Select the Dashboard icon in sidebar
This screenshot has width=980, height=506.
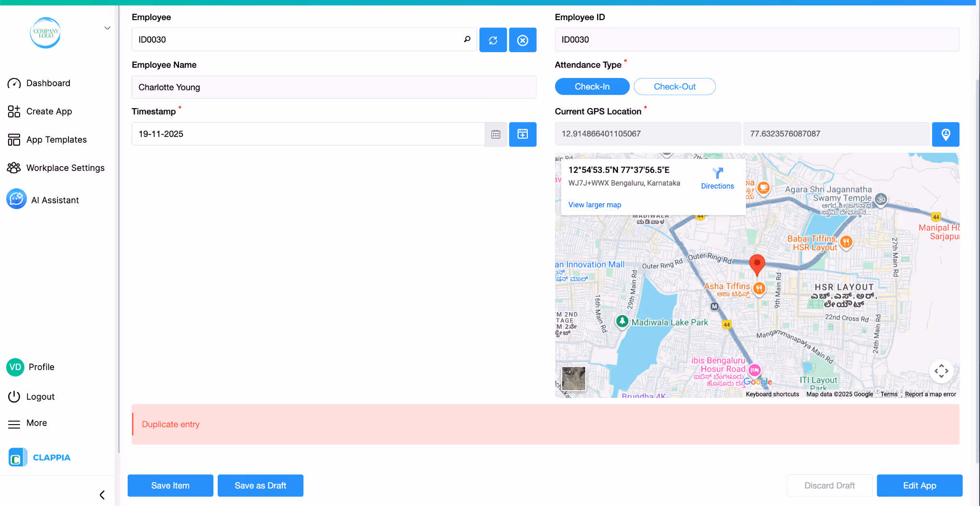[x=14, y=83]
